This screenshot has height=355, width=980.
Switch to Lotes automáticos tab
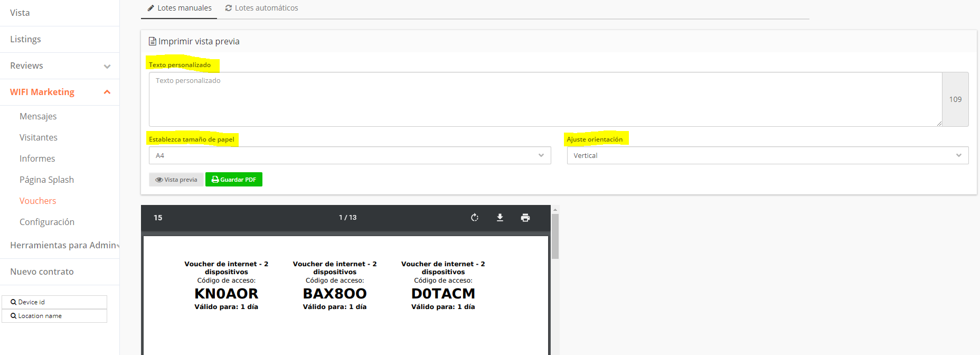[x=261, y=8]
